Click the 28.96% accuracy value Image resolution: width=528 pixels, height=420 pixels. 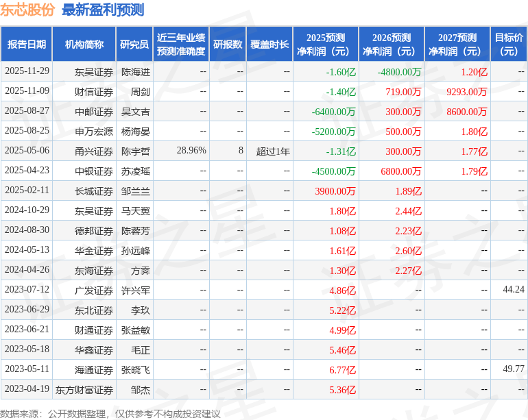click(191, 151)
